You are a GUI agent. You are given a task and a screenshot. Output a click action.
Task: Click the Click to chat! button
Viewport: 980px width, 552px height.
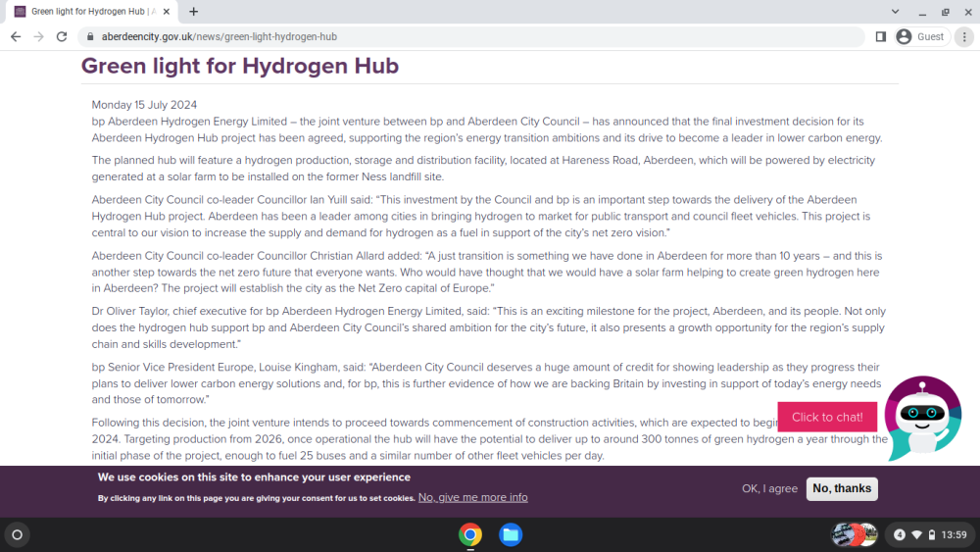pos(827,417)
